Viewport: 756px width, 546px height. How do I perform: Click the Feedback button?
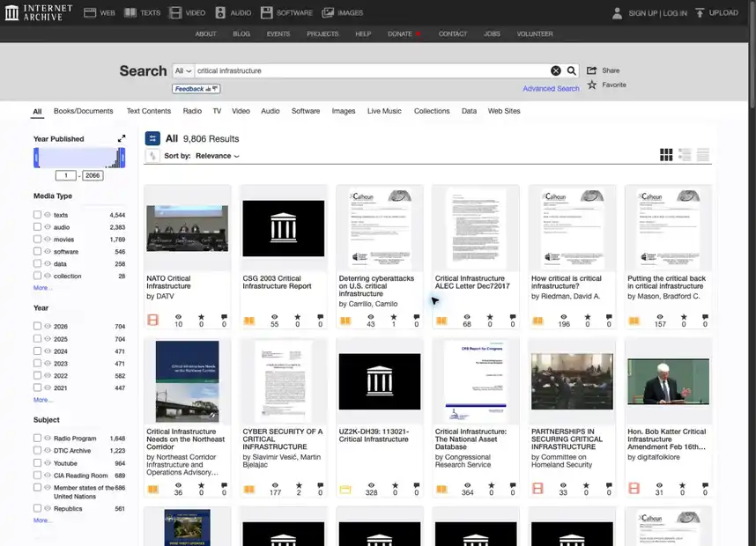[x=196, y=89]
